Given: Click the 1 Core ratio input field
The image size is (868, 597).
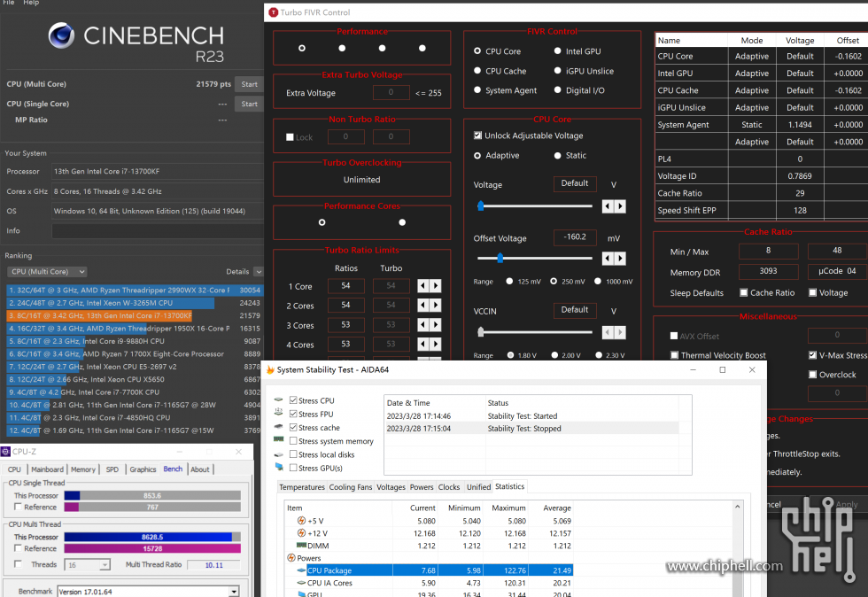Looking at the screenshot, I should pos(346,286).
